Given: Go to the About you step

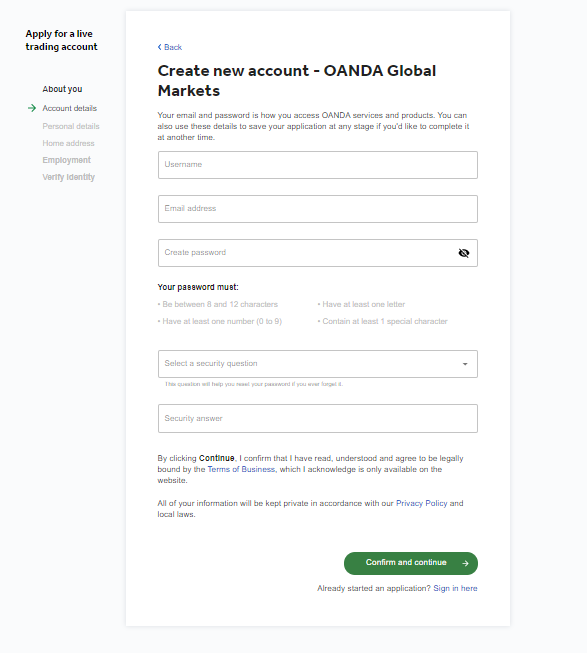Looking at the screenshot, I should point(62,89).
